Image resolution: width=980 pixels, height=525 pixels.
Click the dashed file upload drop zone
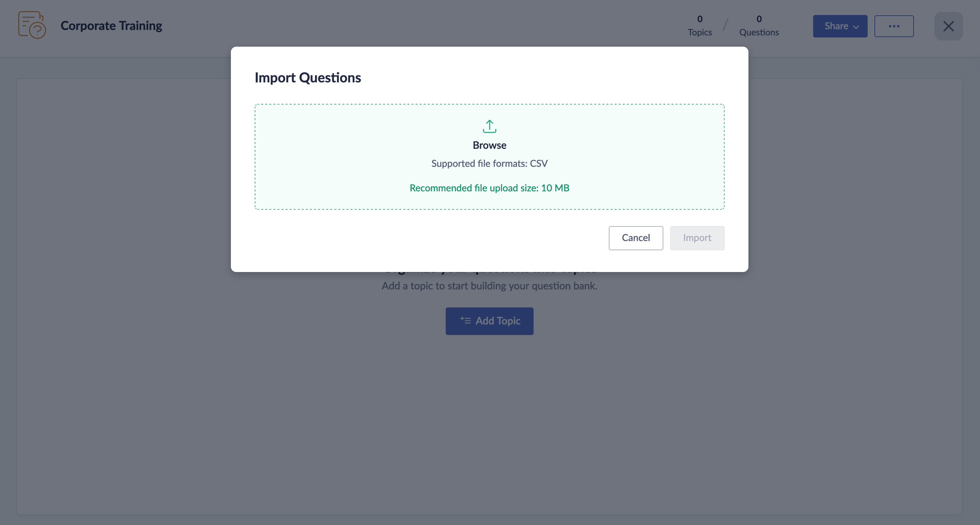tap(343, 157)
